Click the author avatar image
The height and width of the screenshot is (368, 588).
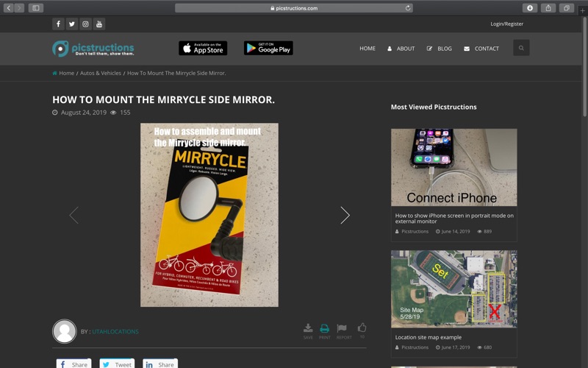(x=65, y=331)
